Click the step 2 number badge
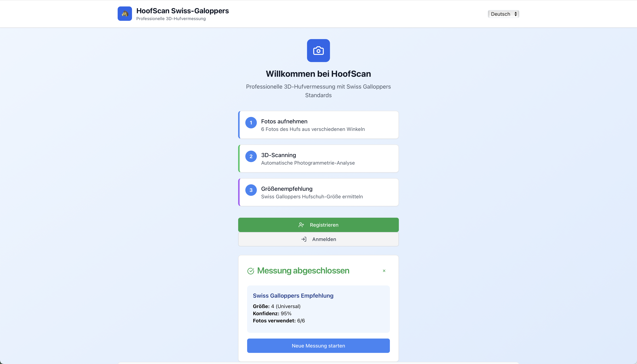Image resolution: width=637 pixels, height=364 pixels. [251, 157]
